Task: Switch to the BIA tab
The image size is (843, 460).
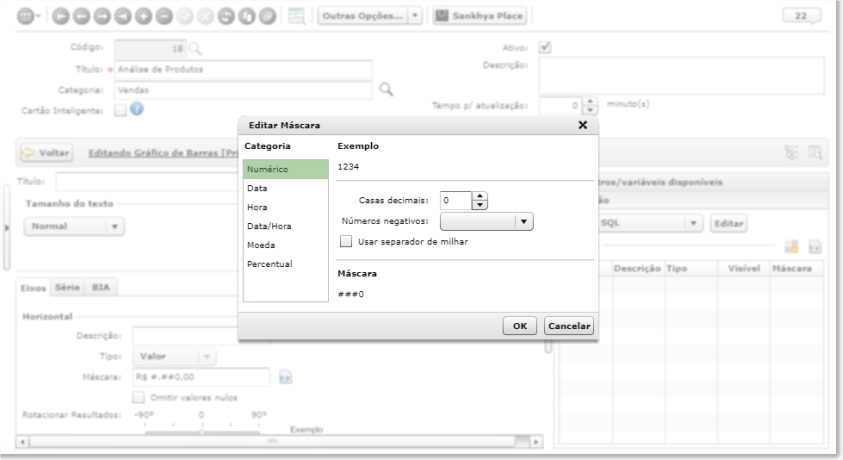Action: 101,288
